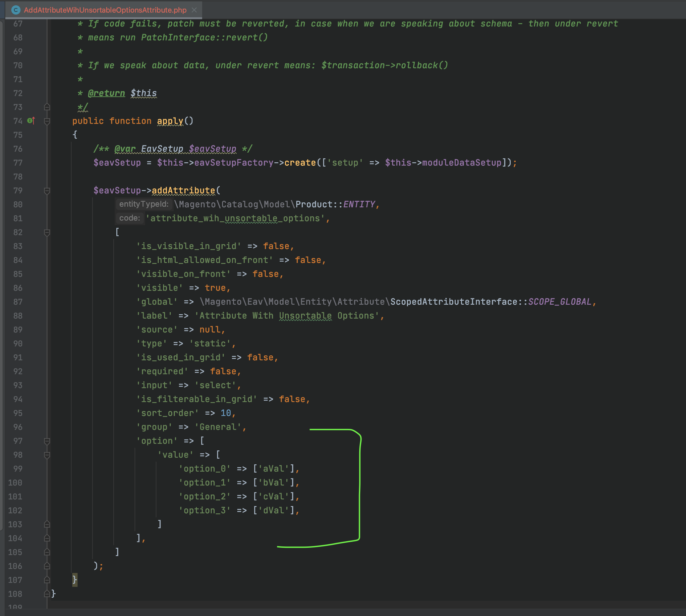Click the code: parameter hint

coord(130,218)
